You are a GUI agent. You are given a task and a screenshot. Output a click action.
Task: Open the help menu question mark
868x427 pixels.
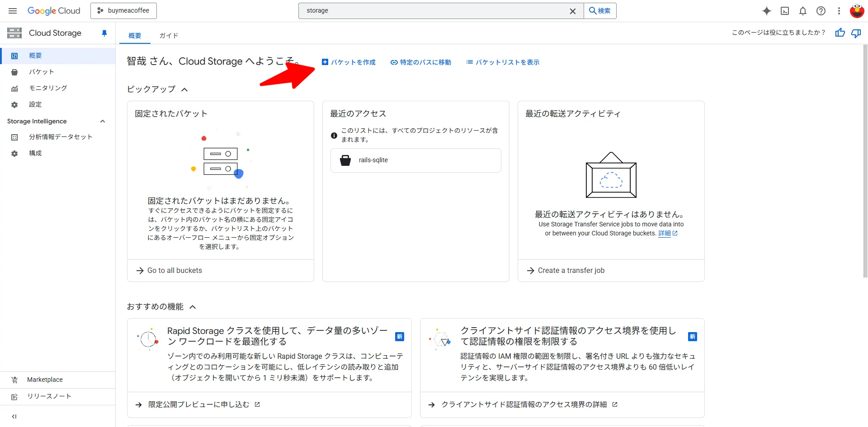click(x=821, y=11)
